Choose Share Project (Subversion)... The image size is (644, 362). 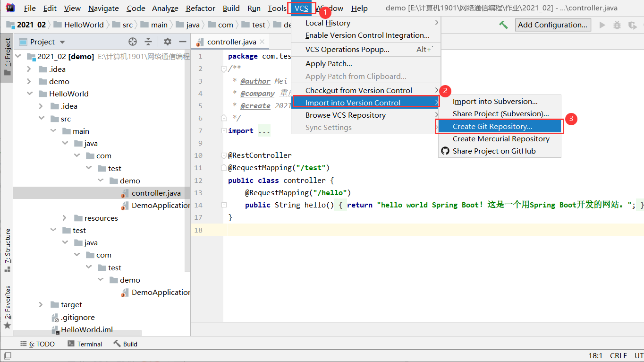(x=500, y=114)
